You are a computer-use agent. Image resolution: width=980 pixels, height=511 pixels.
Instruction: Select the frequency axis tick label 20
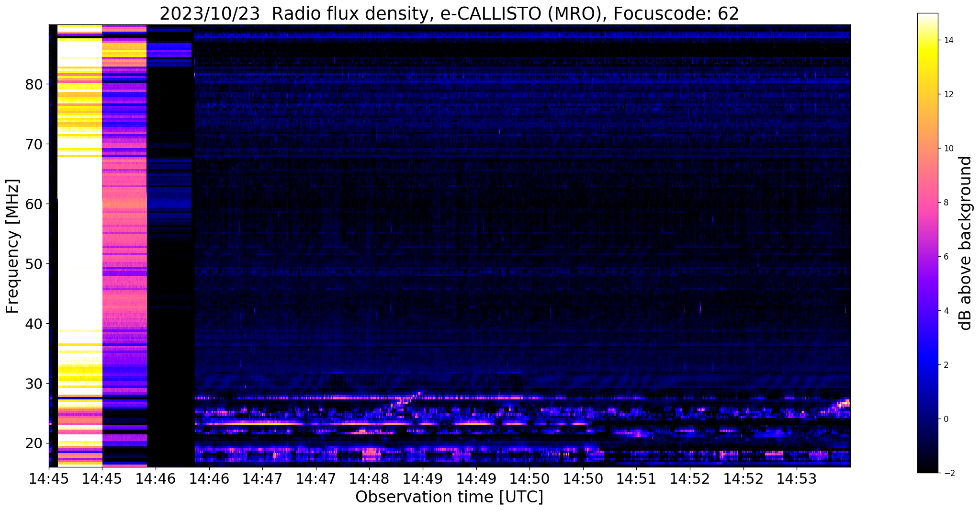(x=34, y=443)
